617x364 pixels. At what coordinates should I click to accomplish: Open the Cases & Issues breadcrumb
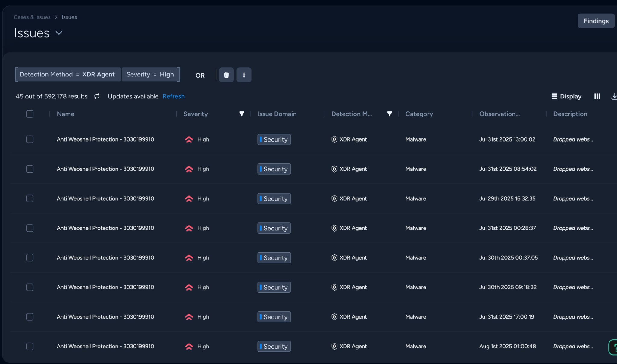point(32,17)
